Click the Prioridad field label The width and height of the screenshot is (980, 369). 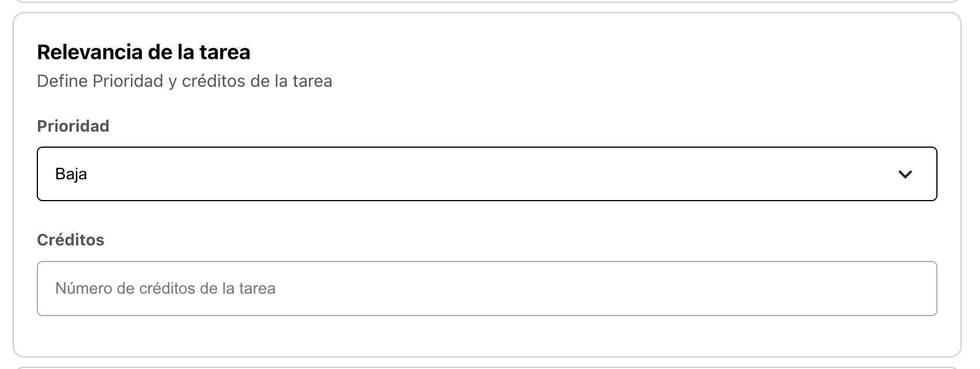point(74,126)
